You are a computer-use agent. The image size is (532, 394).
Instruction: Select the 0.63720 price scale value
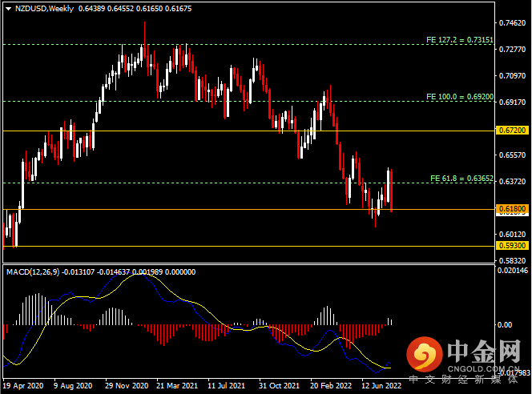tap(512, 182)
